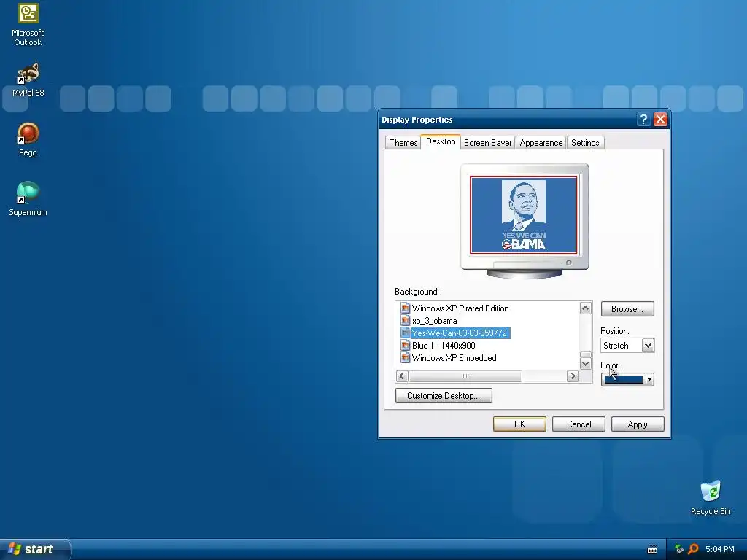Open the Color picker dropdown arrow
The height and width of the screenshot is (560, 747).
tap(649, 379)
